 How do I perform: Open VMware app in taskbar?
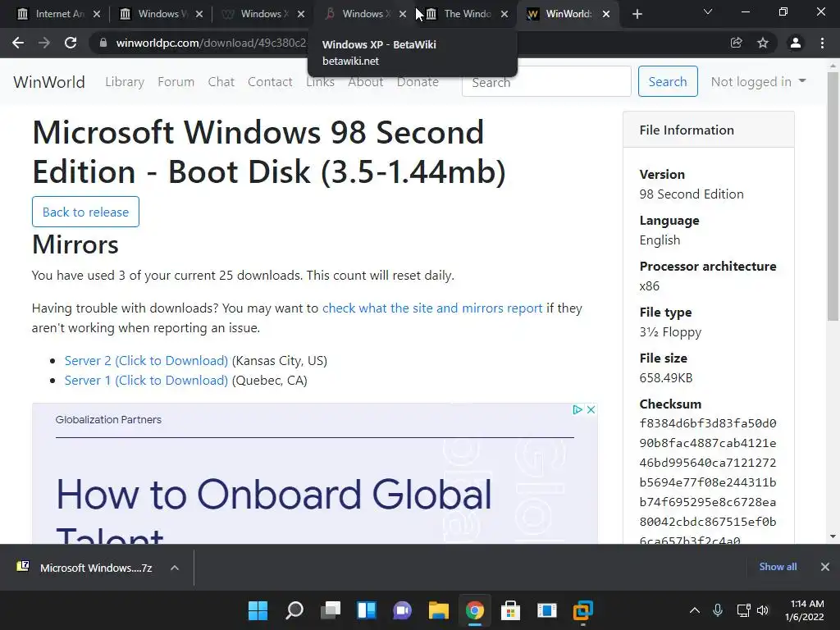(x=583, y=610)
